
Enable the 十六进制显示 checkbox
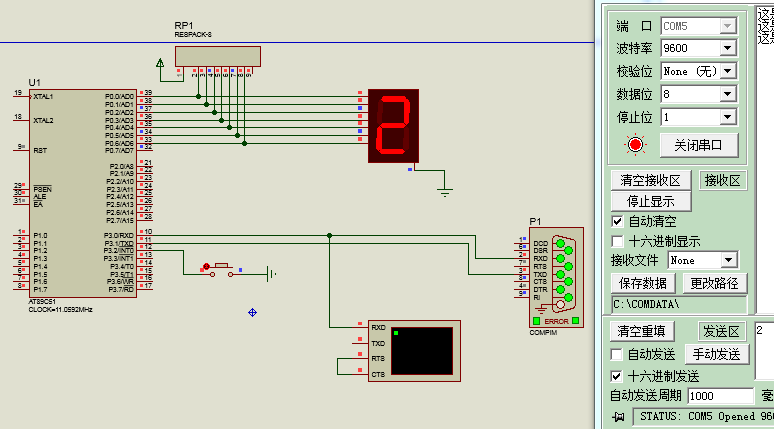pos(617,241)
